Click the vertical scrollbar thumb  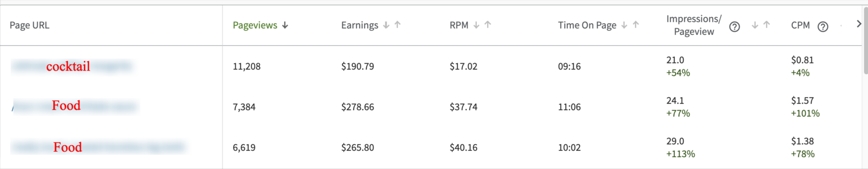865,41
